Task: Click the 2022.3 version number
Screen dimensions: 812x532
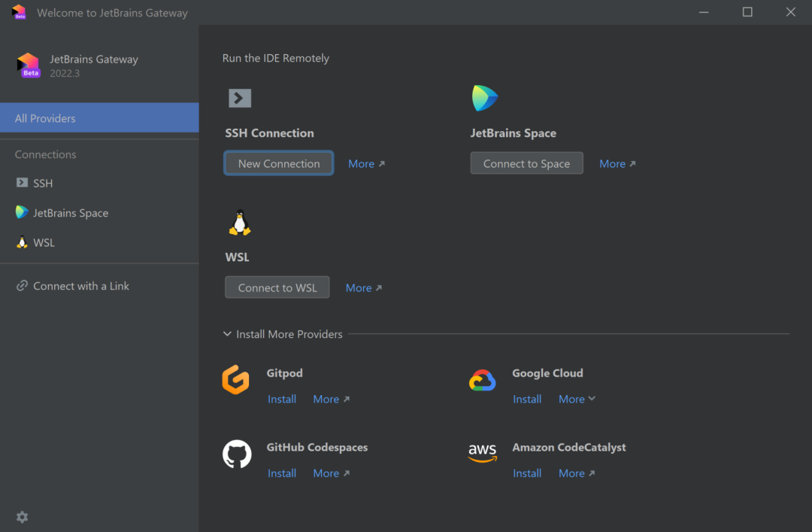Action: click(x=65, y=73)
